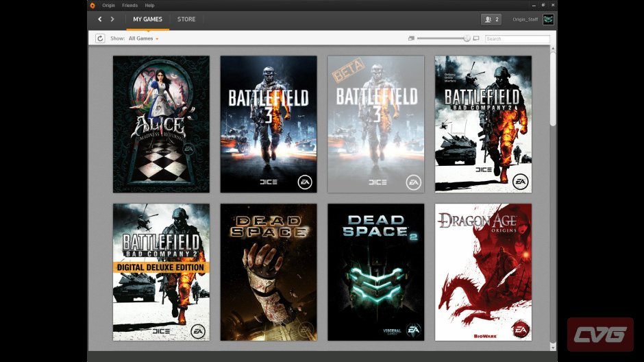Viewport: 644px width, 362px height.
Task: Go forward with the right arrow
Action: point(112,19)
